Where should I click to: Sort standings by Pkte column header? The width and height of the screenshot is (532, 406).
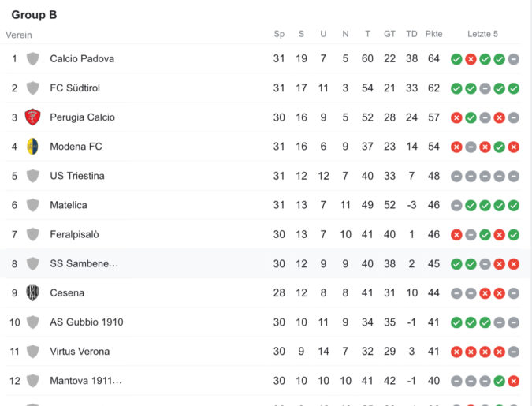433,34
